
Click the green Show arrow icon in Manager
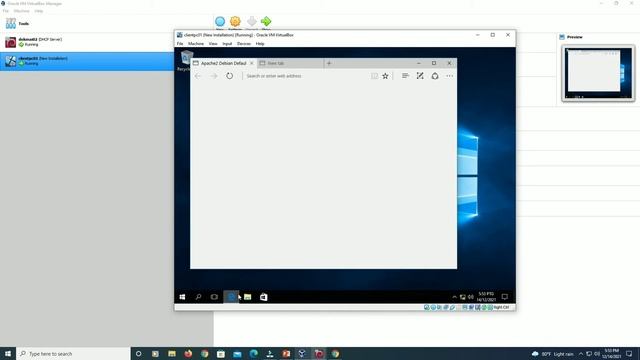coord(266,22)
